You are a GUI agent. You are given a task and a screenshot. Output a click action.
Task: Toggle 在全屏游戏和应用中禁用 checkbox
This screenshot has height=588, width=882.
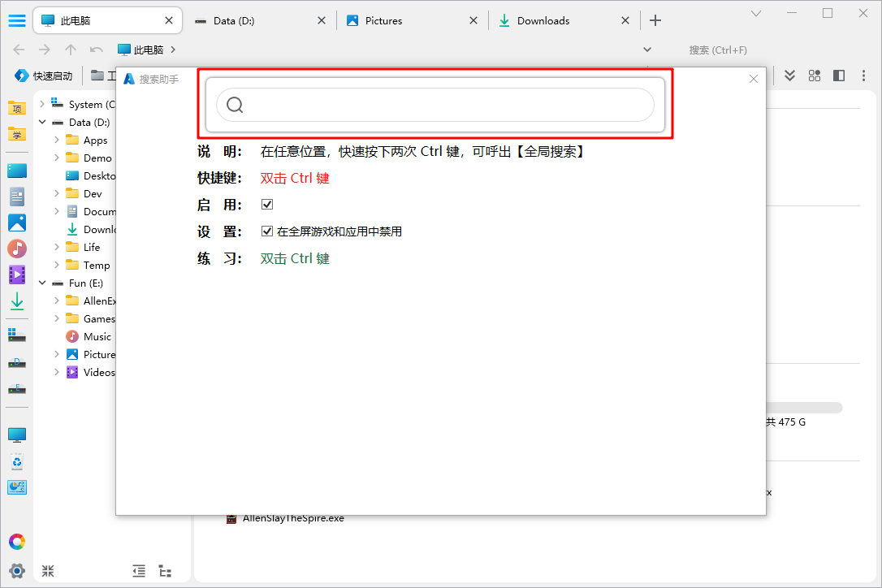pyautogui.click(x=267, y=231)
